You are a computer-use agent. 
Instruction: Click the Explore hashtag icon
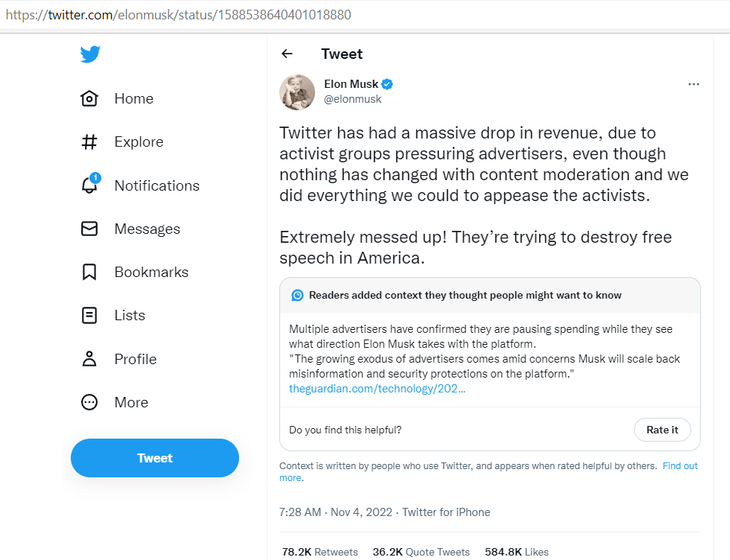click(89, 141)
